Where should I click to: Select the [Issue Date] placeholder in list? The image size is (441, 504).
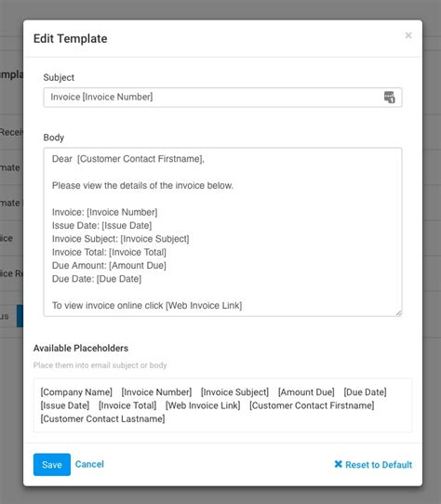[x=65, y=405]
